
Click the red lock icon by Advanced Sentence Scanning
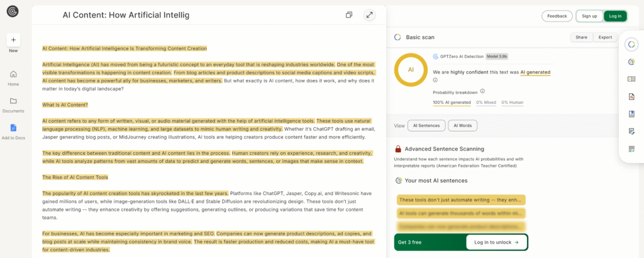(x=397, y=149)
